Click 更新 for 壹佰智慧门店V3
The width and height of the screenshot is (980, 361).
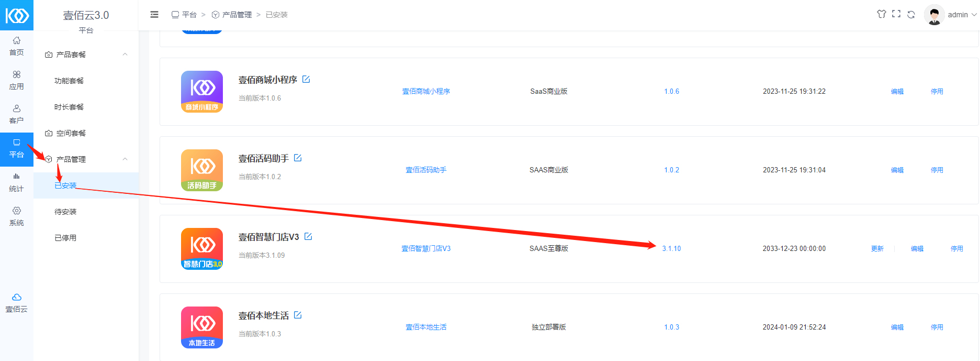coord(877,248)
